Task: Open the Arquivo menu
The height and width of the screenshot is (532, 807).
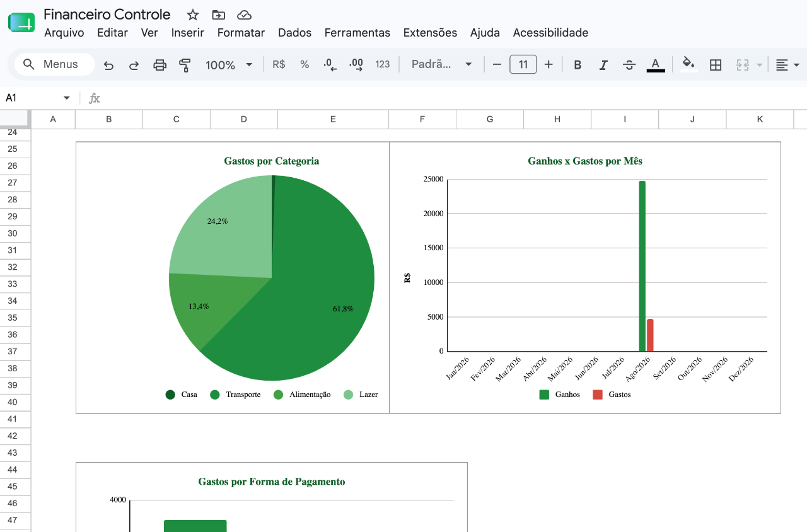Action: [64, 33]
